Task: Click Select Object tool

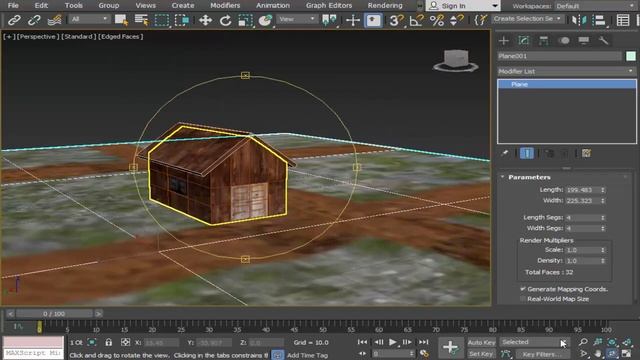Action: [x=121, y=20]
